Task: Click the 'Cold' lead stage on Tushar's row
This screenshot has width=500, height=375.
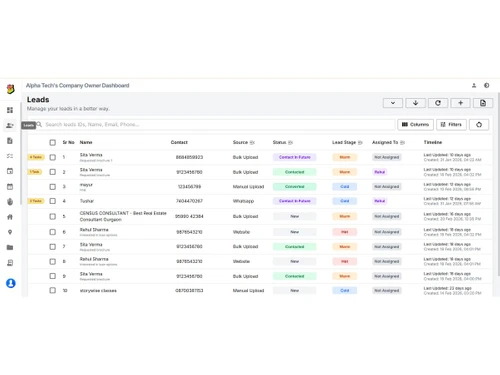Action: click(344, 201)
